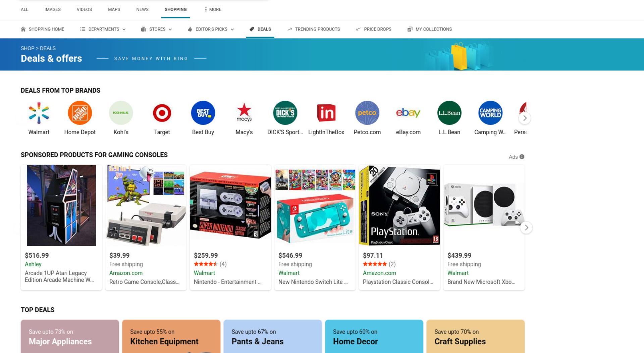Image resolution: width=644 pixels, height=353 pixels.
Task: Select the Kohl's brand logo
Action: [x=121, y=113]
